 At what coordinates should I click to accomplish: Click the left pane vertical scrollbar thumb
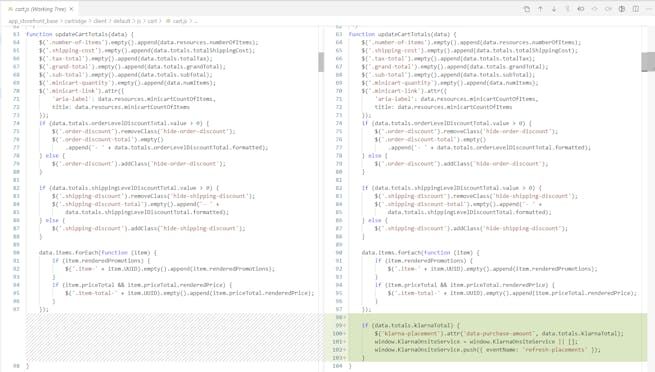[321, 62]
